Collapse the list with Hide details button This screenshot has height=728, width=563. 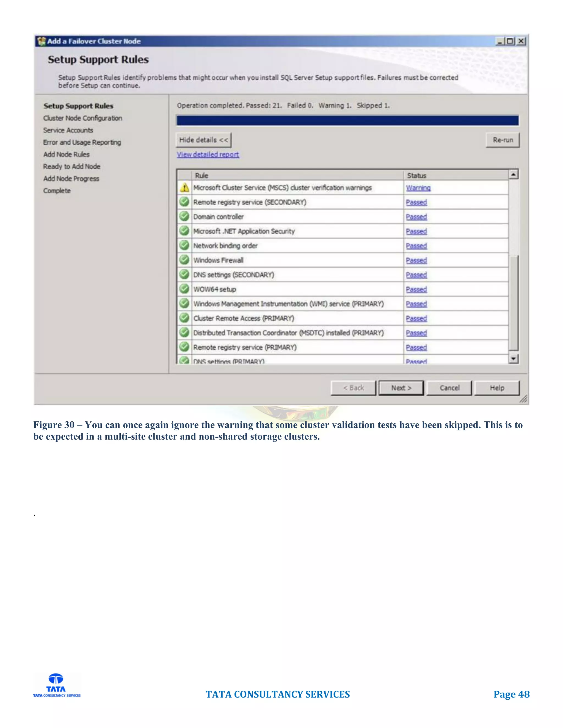(x=203, y=140)
